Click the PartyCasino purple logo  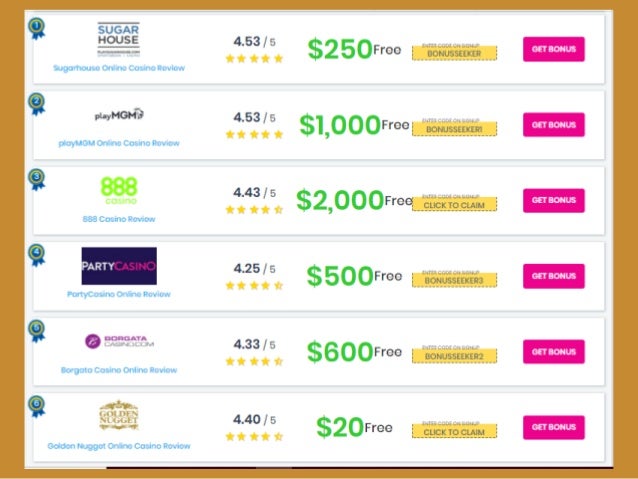(x=119, y=266)
